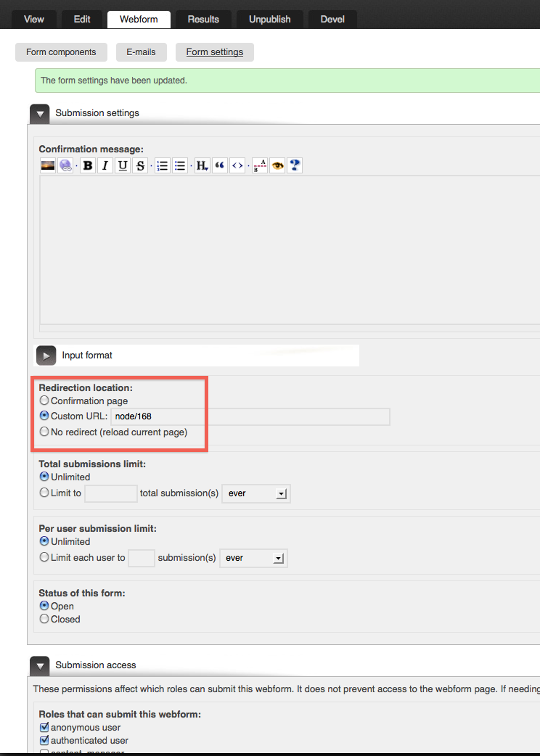540x756 pixels.
Task: Open heading style toolbar button
Action: (202, 166)
